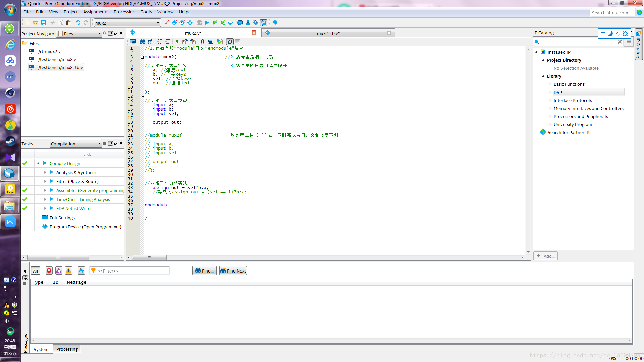
Task: Analyze current file with the checkmark icon
Action: pyautogui.click(x=220, y=42)
